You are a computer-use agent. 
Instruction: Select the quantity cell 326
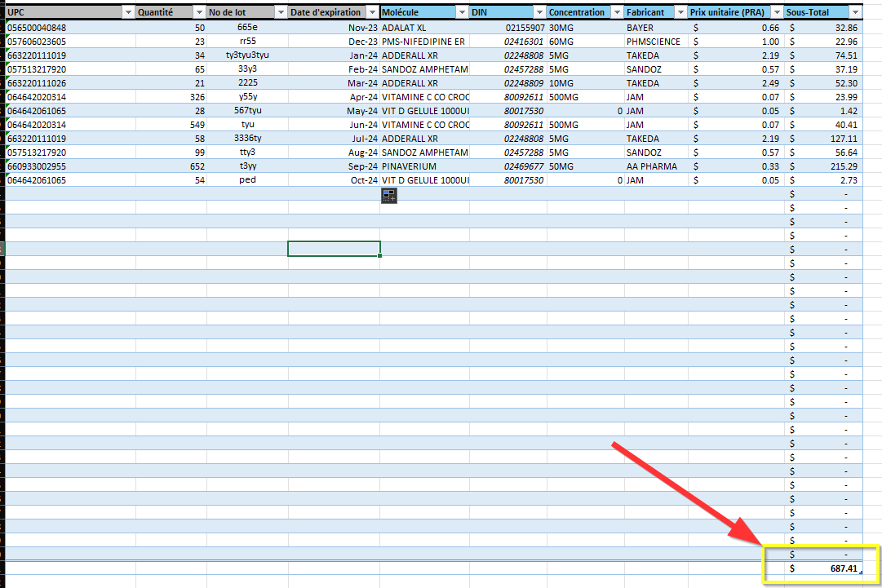(x=171, y=97)
